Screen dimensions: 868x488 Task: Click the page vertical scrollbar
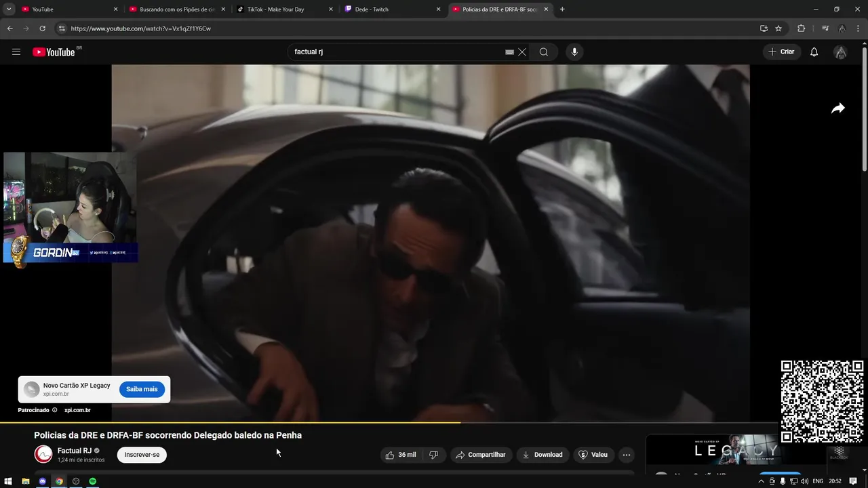tap(864, 108)
